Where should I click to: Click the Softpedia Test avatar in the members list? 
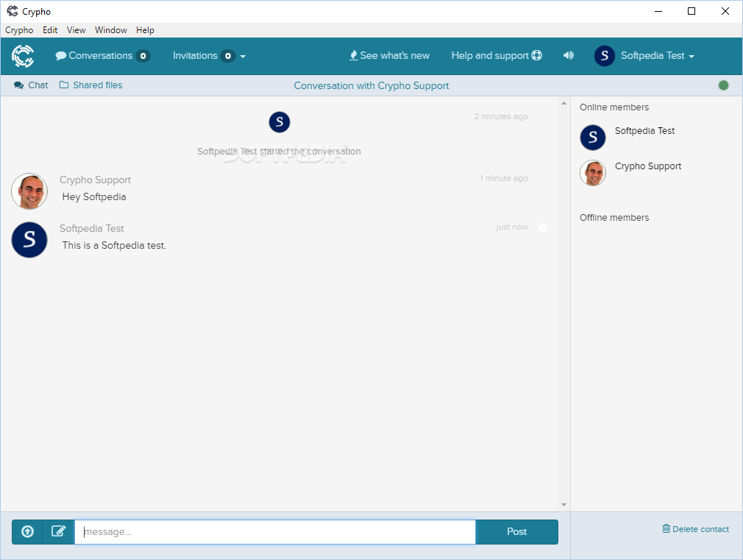click(593, 138)
